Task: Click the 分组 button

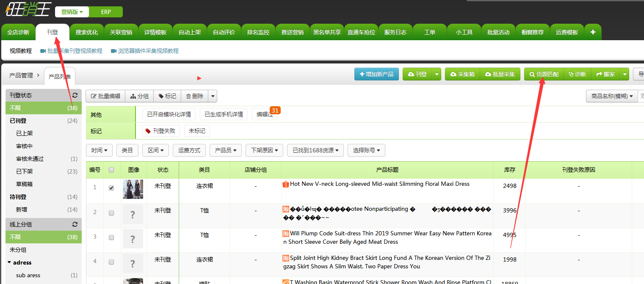Action: (139, 96)
